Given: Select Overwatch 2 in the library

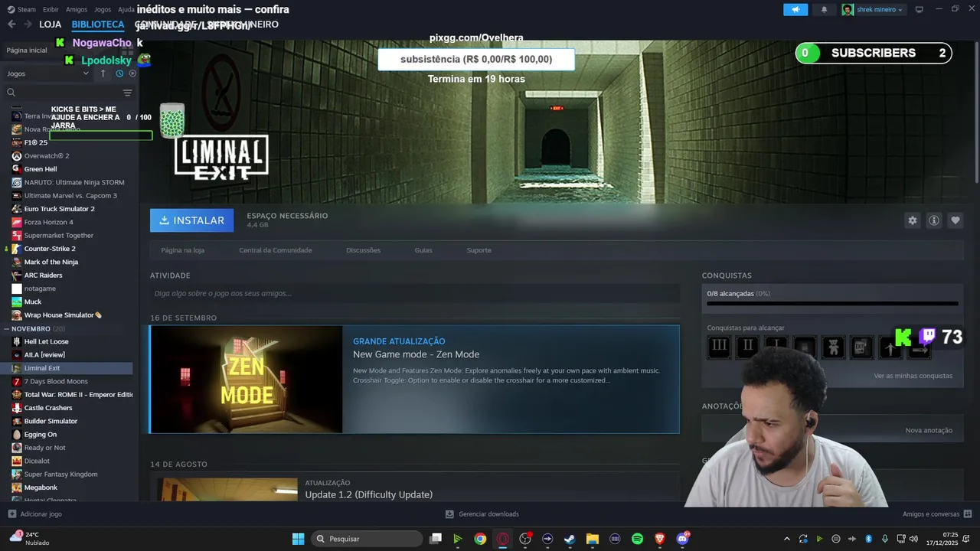Looking at the screenshot, I should pyautogui.click(x=46, y=155).
